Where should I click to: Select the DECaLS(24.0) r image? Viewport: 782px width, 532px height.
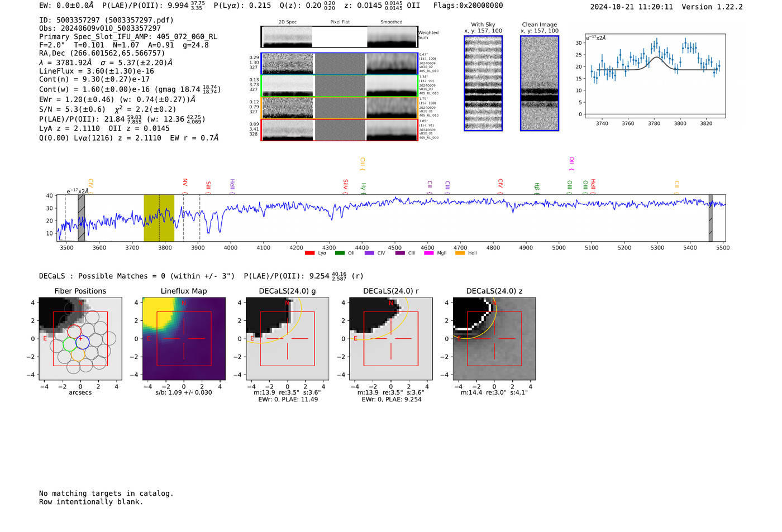click(x=391, y=339)
